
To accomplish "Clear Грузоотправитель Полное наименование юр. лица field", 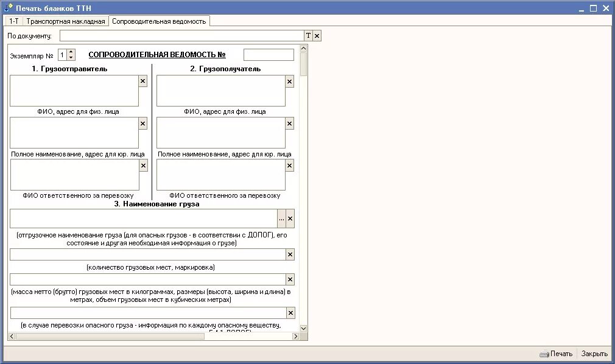I will click(x=142, y=124).
